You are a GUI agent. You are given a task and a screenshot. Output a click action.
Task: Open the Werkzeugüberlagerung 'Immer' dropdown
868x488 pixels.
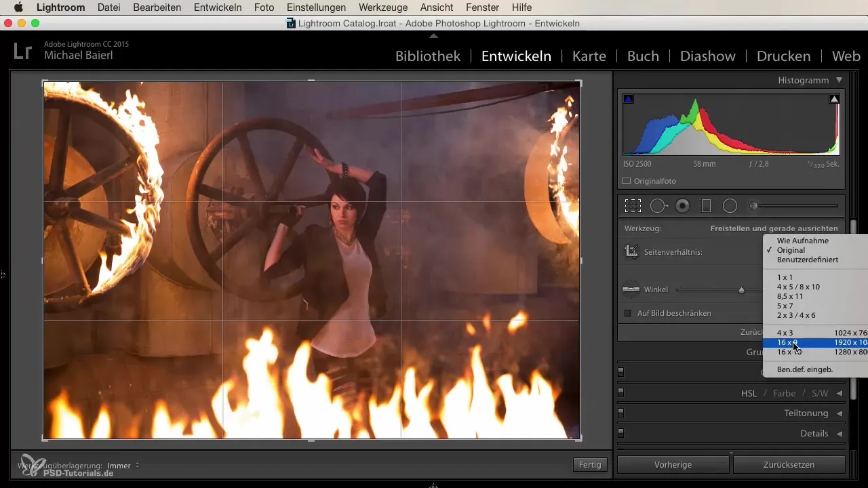(123, 466)
